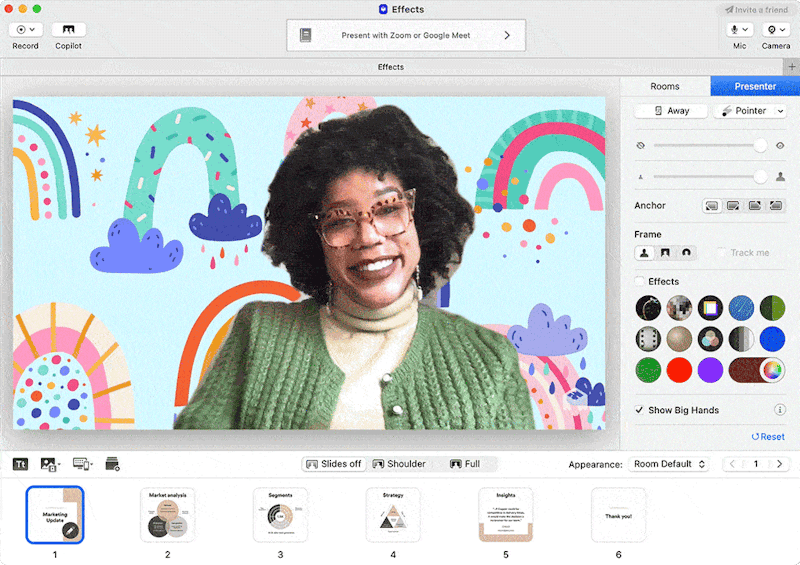Choose the third Anchor position option
This screenshot has width=800, height=565.
pos(755,206)
